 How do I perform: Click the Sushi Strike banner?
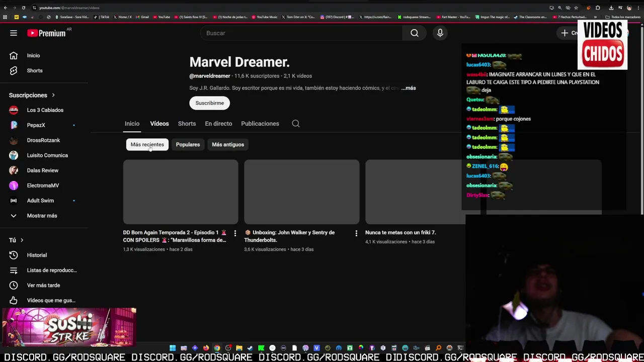click(69, 327)
